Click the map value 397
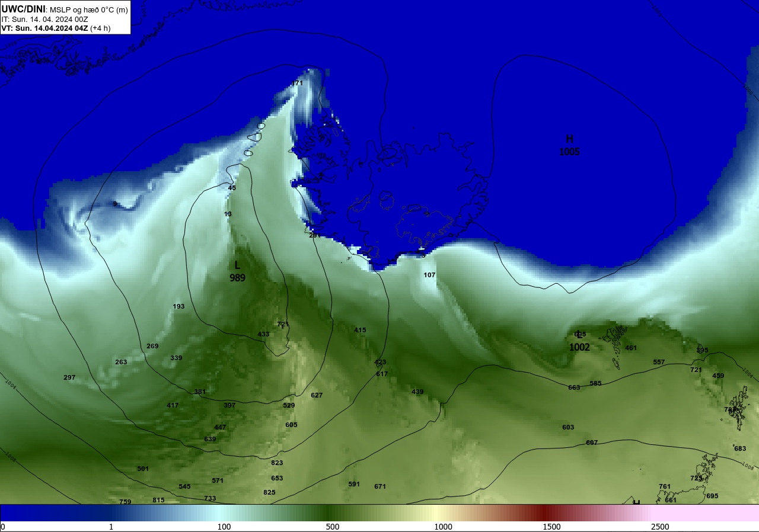759x532 pixels. point(229,405)
